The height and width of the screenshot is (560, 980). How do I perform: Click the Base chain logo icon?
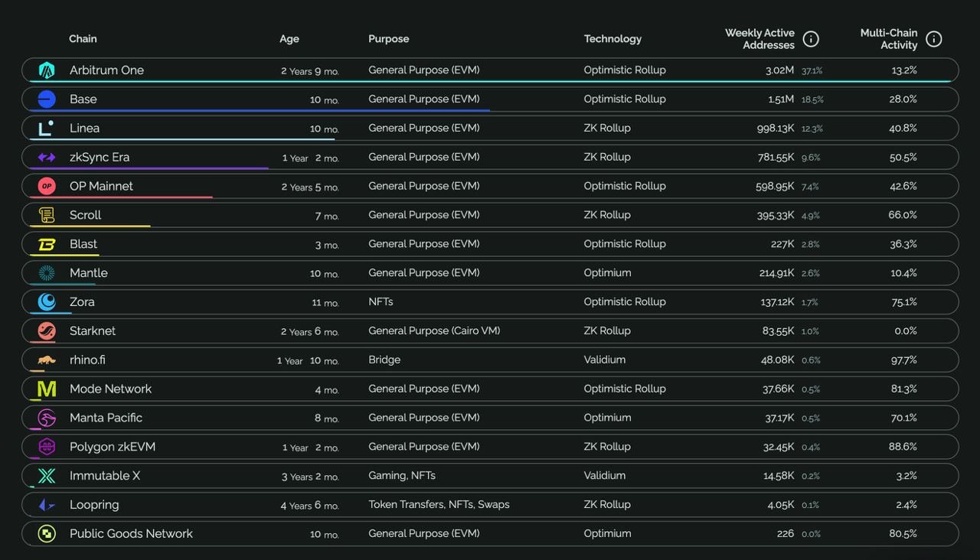47,99
